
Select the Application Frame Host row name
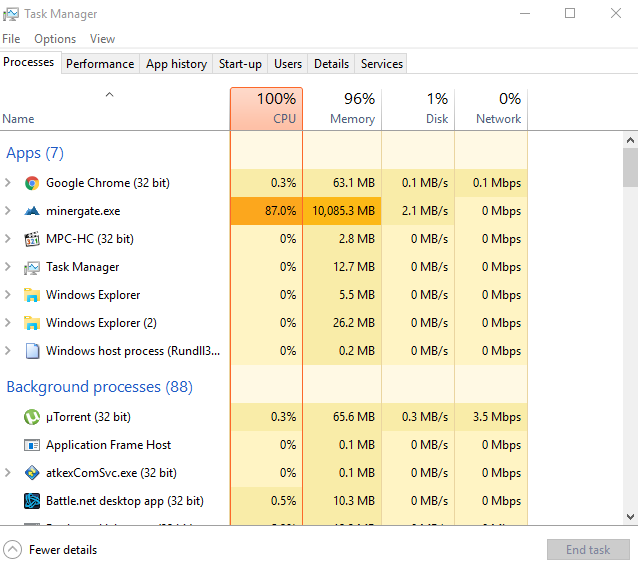click(x=109, y=445)
